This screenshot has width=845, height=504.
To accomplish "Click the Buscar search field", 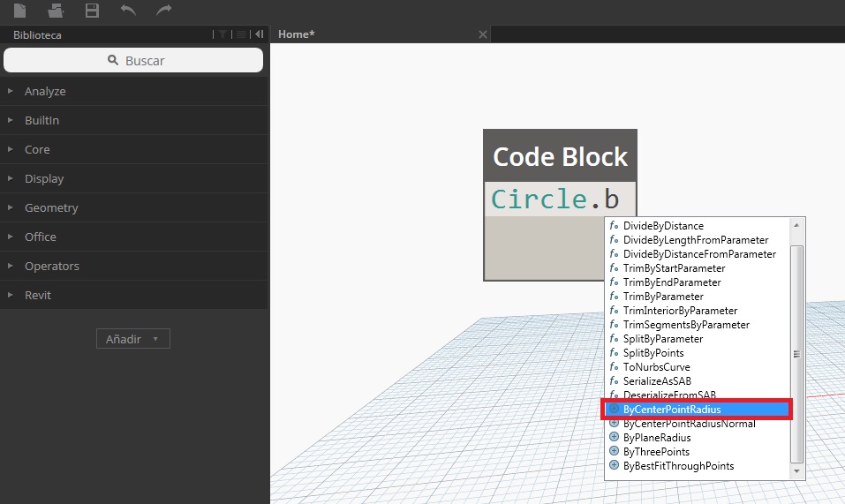I will [133, 60].
